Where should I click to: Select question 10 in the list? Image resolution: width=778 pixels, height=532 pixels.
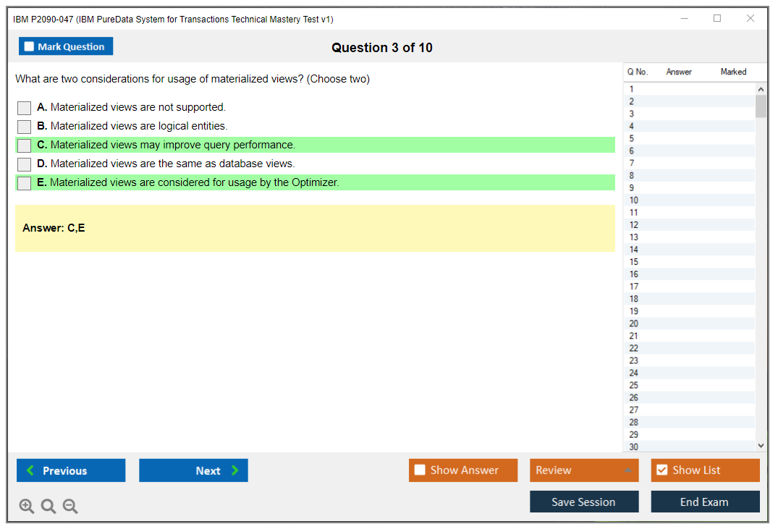pyautogui.click(x=634, y=200)
